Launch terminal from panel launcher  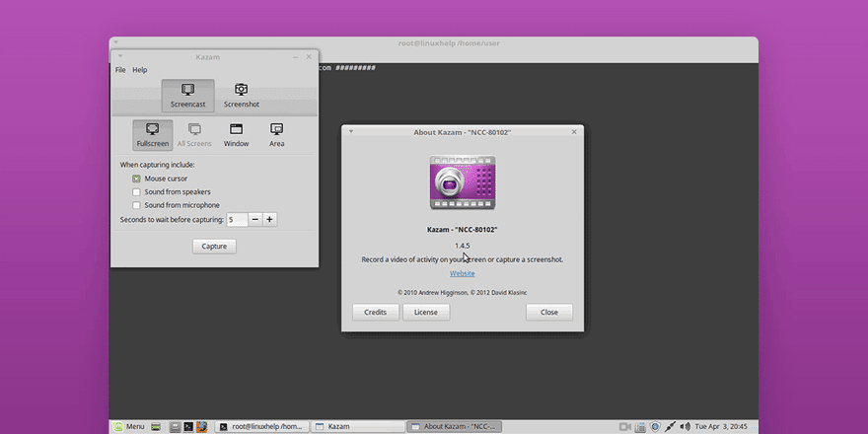tap(187, 426)
